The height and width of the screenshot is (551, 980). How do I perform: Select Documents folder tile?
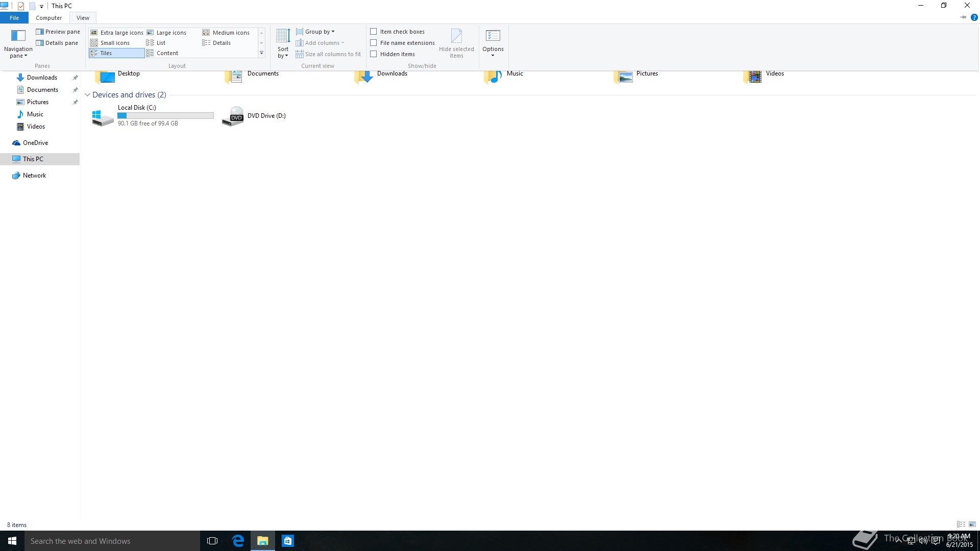click(252, 77)
